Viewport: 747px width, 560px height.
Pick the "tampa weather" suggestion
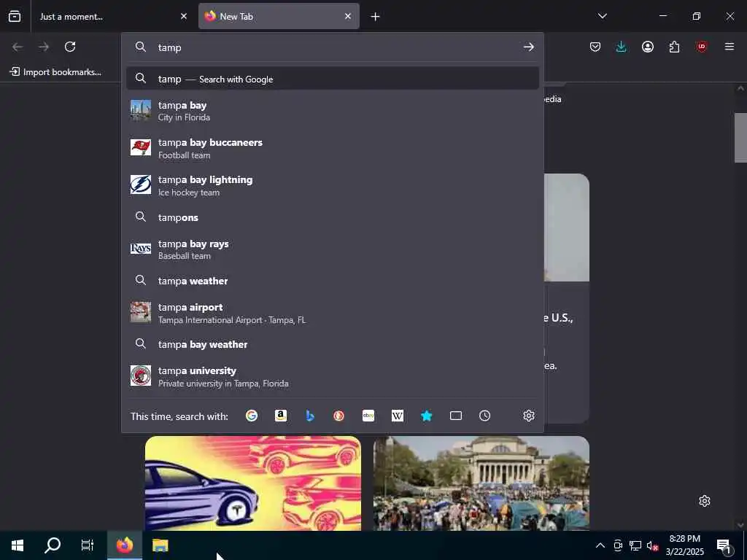tap(333, 281)
